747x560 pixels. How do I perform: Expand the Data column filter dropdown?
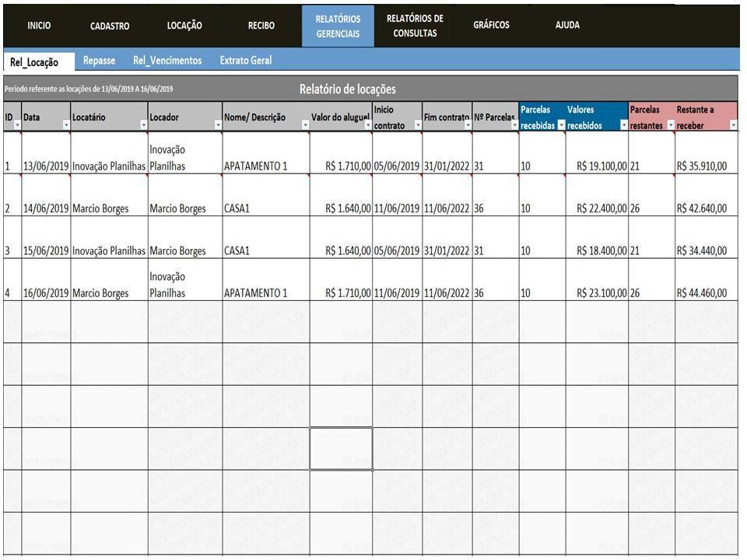coord(65,125)
